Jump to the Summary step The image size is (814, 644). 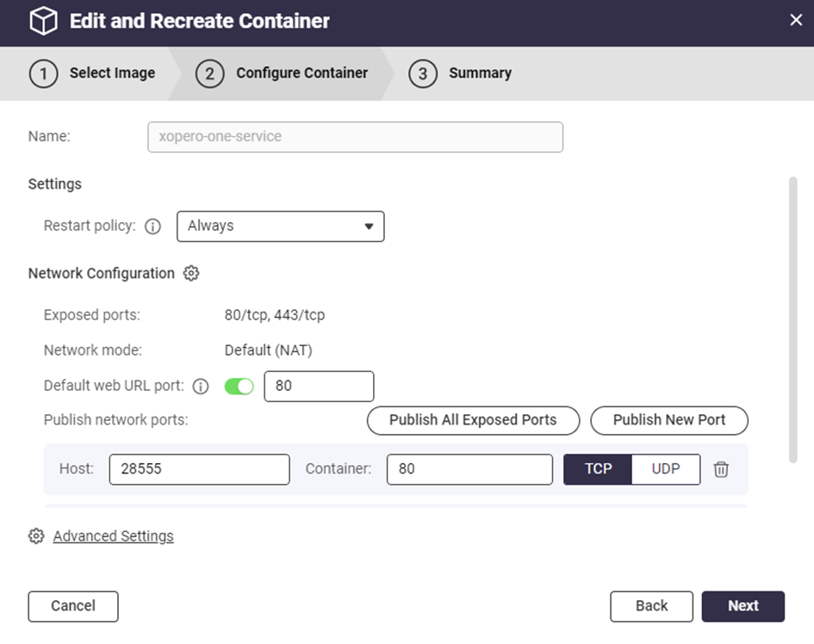(x=461, y=73)
